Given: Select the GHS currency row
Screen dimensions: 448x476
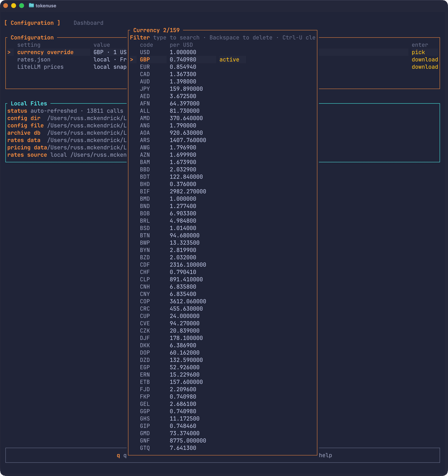Looking at the screenshot, I should [223, 418].
